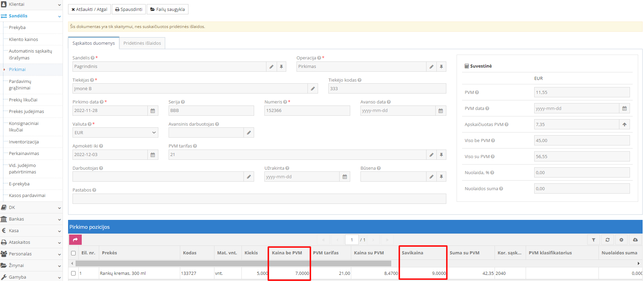Screen dimensions: 644x281
Task: Open table settings gear icon
Action: [621, 240]
